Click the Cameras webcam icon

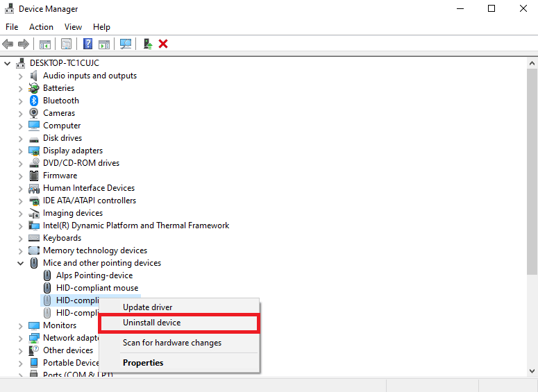[33, 113]
